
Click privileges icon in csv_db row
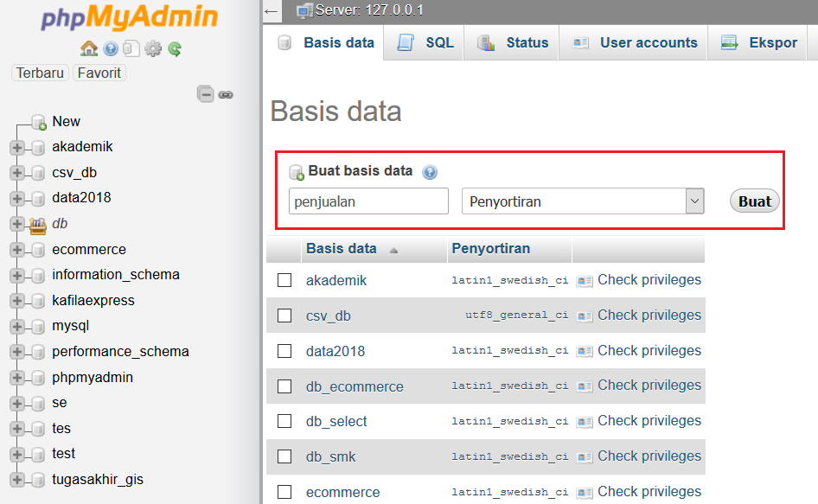pos(585,316)
